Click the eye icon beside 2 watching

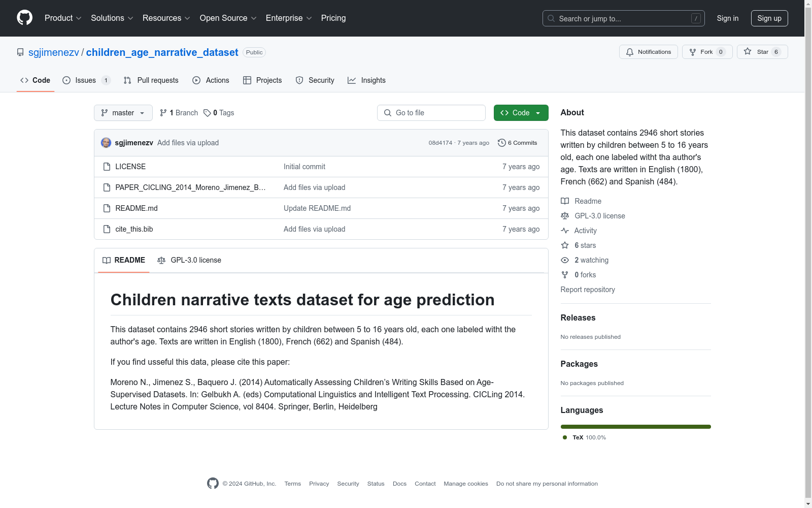(x=565, y=260)
